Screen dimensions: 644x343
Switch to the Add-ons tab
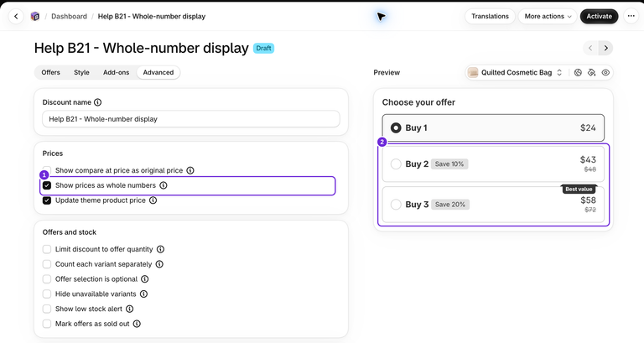point(117,72)
